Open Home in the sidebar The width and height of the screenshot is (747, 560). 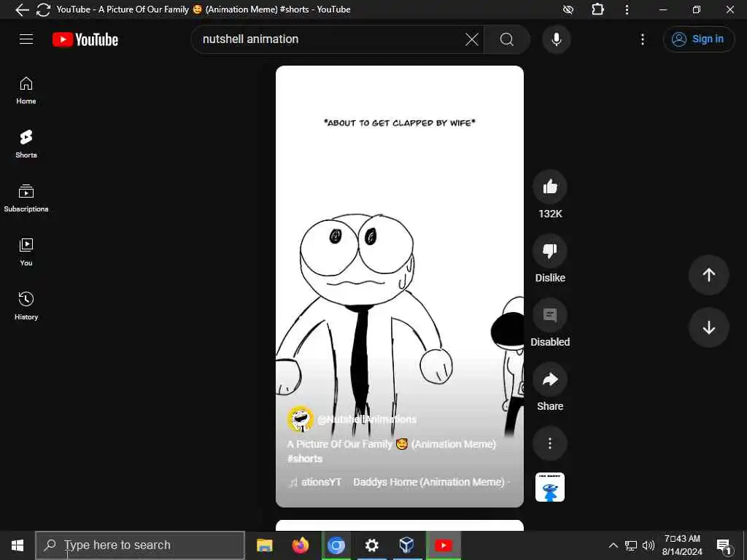pyautogui.click(x=26, y=90)
